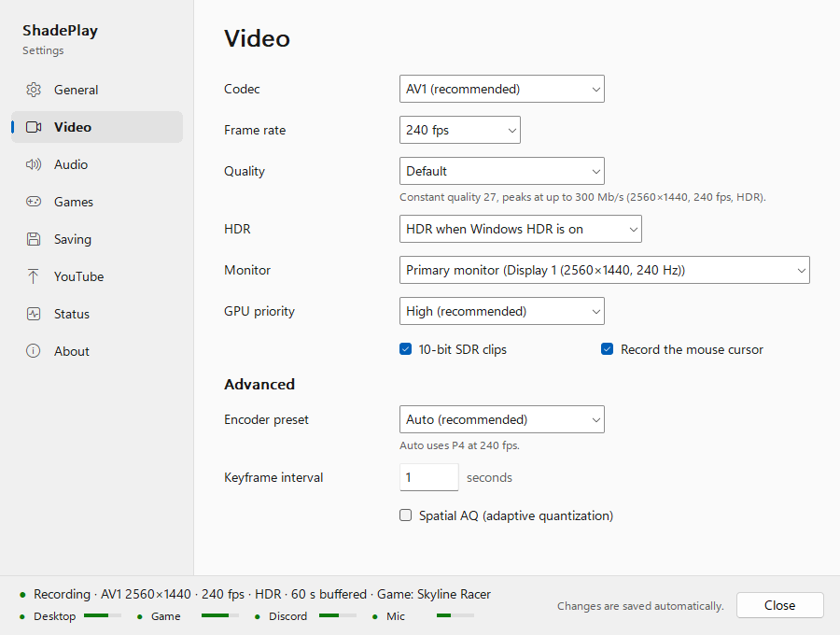Click the GPU priority label
Viewport: 840px width, 635px height.
(259, 311)
